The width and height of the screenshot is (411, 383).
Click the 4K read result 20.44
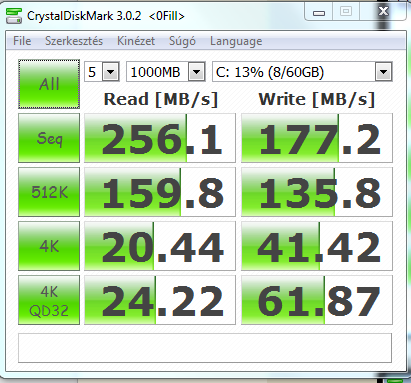160,246
